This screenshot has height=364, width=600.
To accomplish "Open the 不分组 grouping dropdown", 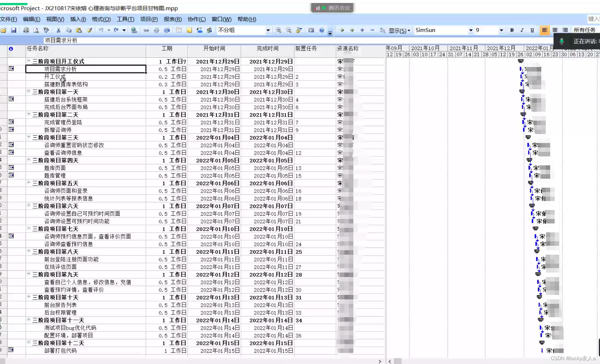I will [268, 30].
